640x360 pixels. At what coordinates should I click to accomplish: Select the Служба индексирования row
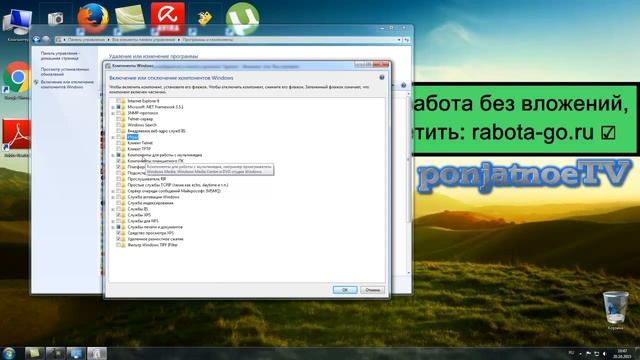tap(150, 203)
